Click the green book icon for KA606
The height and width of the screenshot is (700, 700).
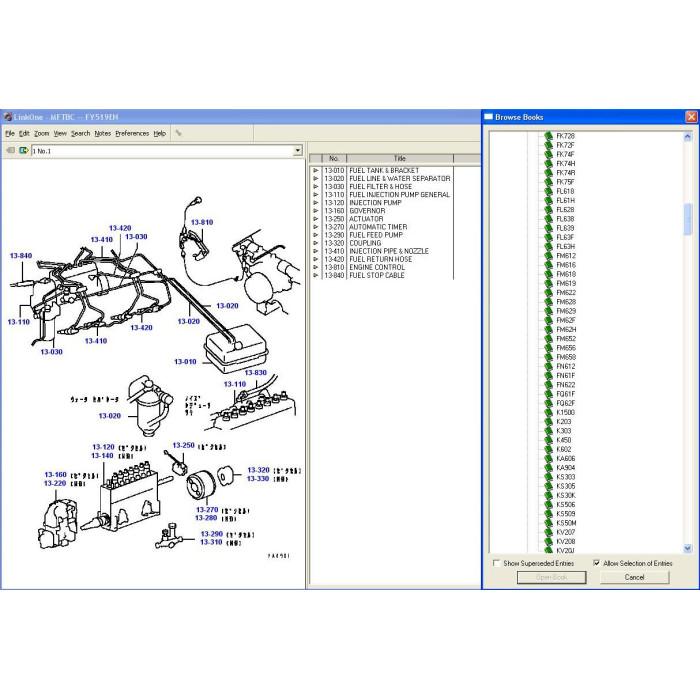tap(549, 458)
